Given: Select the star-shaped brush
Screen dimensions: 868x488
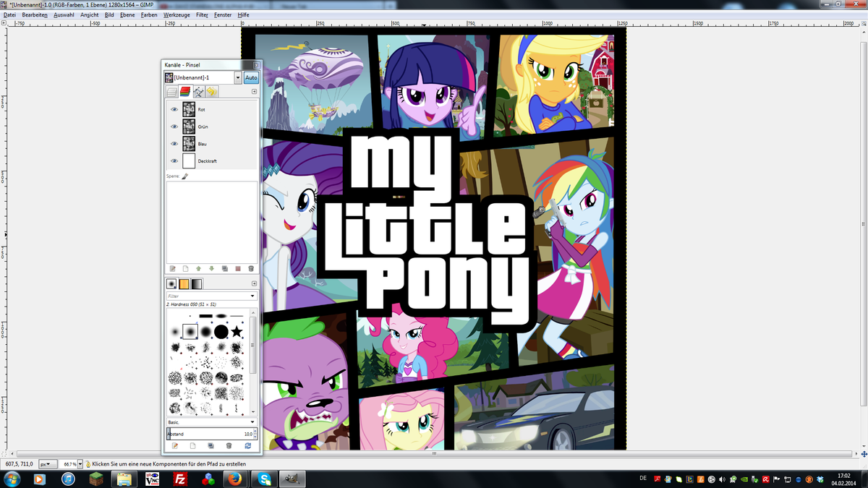Looking at the screenshot, I should coord(237,332).
